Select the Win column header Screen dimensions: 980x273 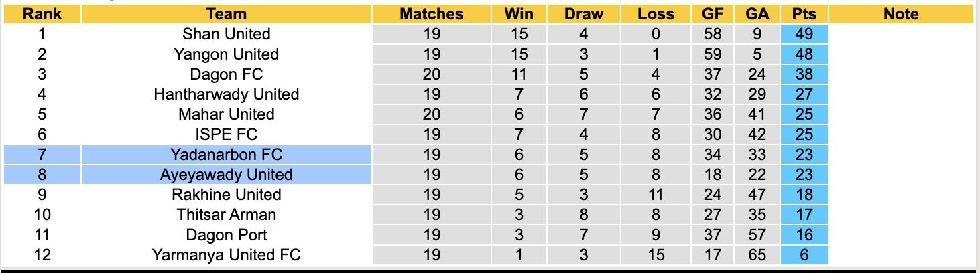pos(519,14)
